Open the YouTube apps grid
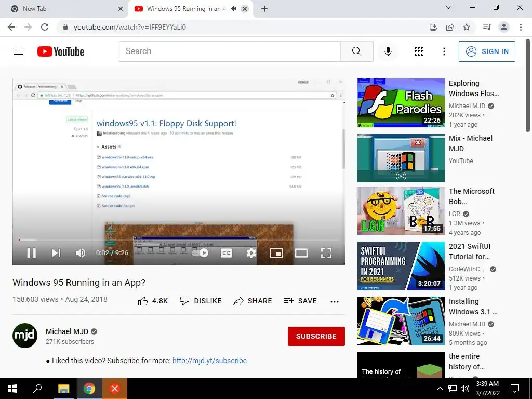This screenshot has height=399, width=532. 419,51
